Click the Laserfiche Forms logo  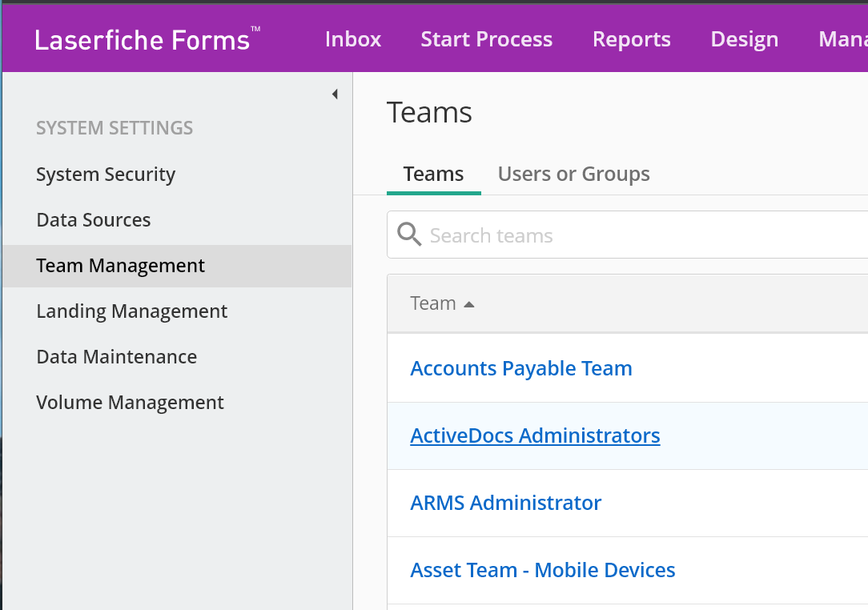coord(147,39)
